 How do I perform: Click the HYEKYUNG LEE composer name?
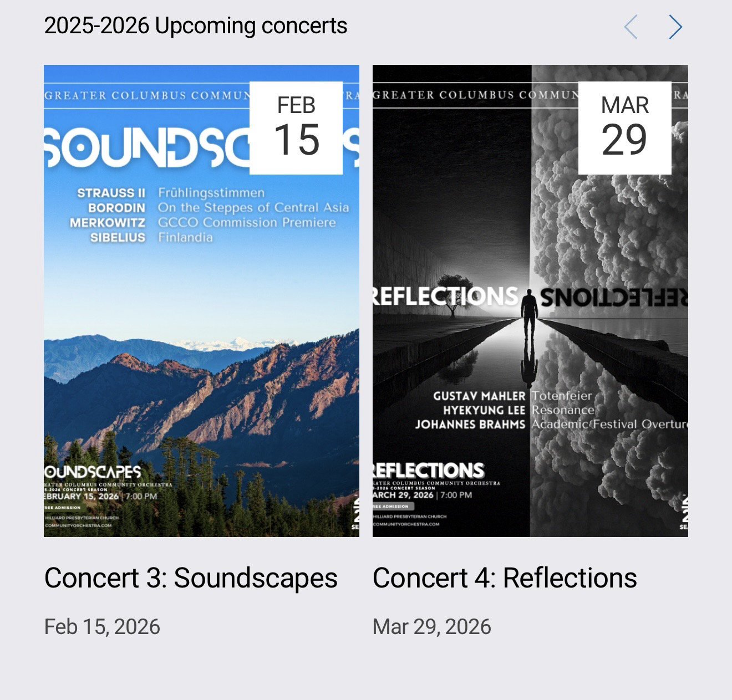pyautogui.click(x=484, y=410)
